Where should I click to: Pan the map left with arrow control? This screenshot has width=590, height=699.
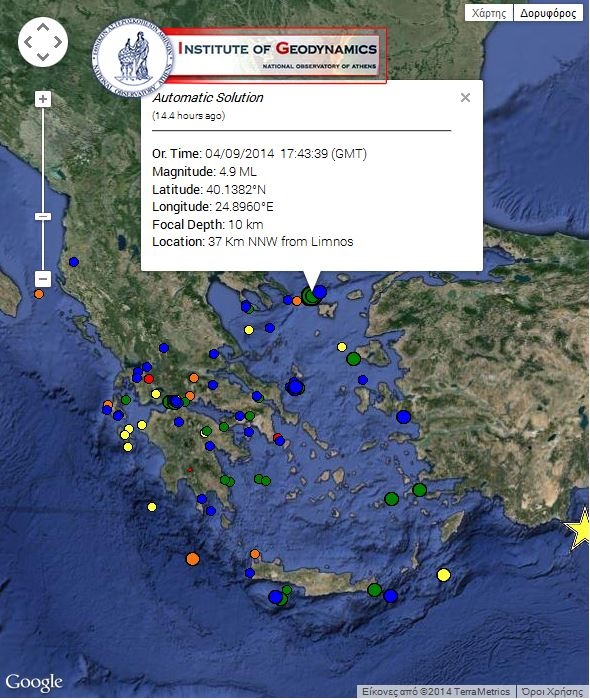click(x=28, y=42)
